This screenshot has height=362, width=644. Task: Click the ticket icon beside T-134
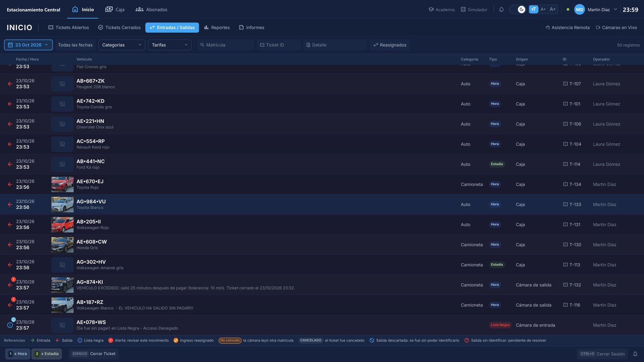[565, 184]
